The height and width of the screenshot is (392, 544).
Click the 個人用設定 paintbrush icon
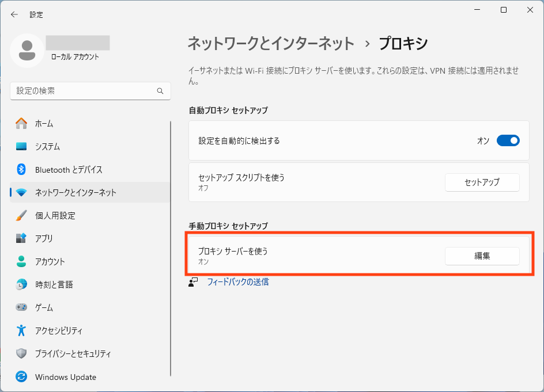point(21,215)
